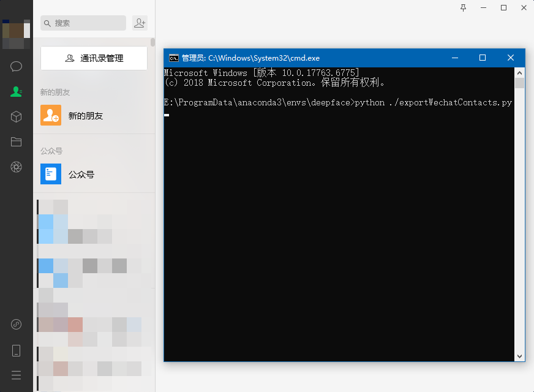
Task: Minimize the cmd.exe window
Action: coord(454,58)
